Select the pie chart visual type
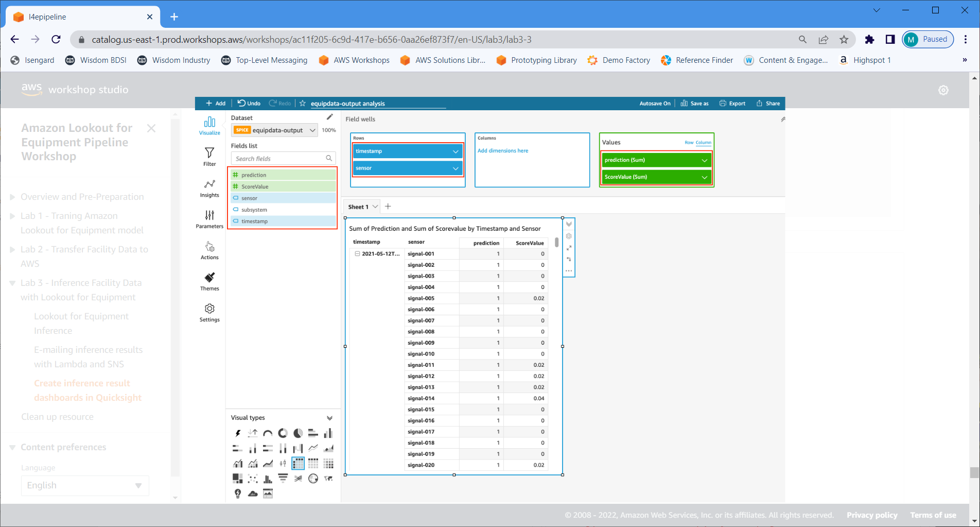This screenshot has height=527, width=980. [x=298, y=433]
